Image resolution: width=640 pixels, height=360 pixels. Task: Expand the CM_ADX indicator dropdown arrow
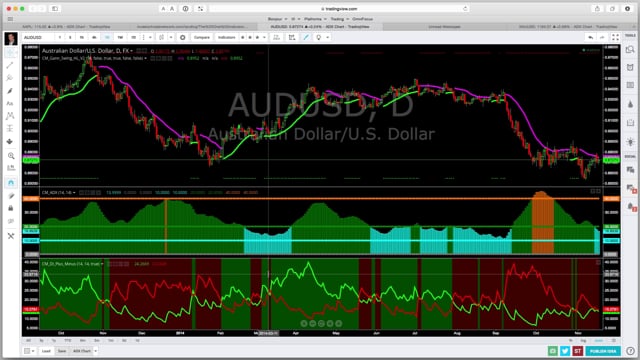74,192
